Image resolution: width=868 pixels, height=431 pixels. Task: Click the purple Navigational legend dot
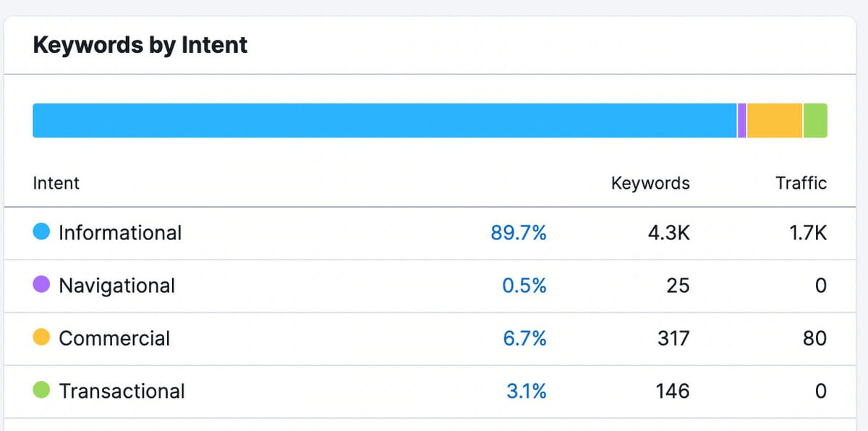(x=41, y=285)
